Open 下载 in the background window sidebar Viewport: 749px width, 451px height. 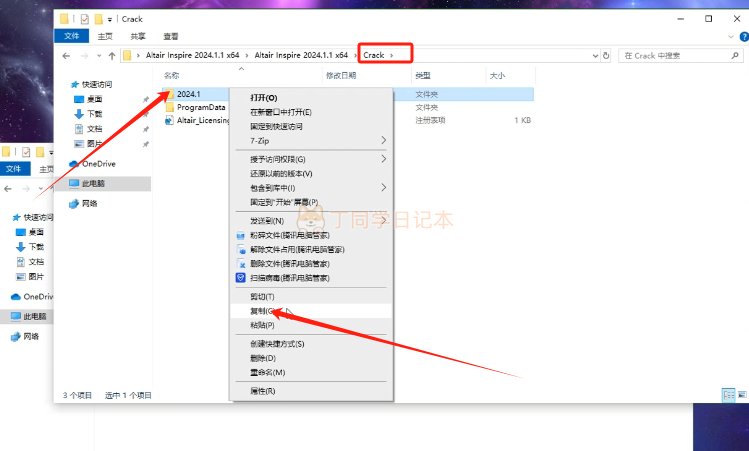[x=30, y=247]
